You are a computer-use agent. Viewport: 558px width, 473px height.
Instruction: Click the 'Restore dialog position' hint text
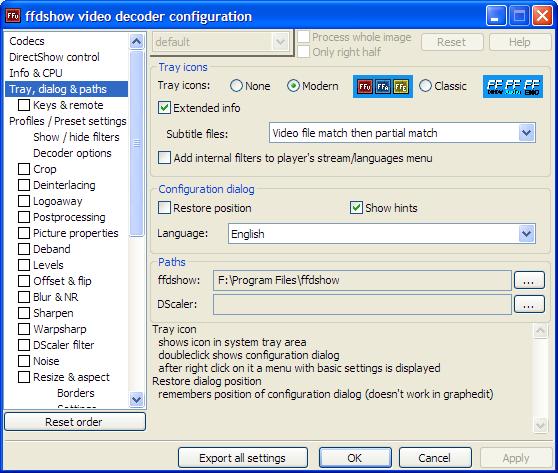207,381
